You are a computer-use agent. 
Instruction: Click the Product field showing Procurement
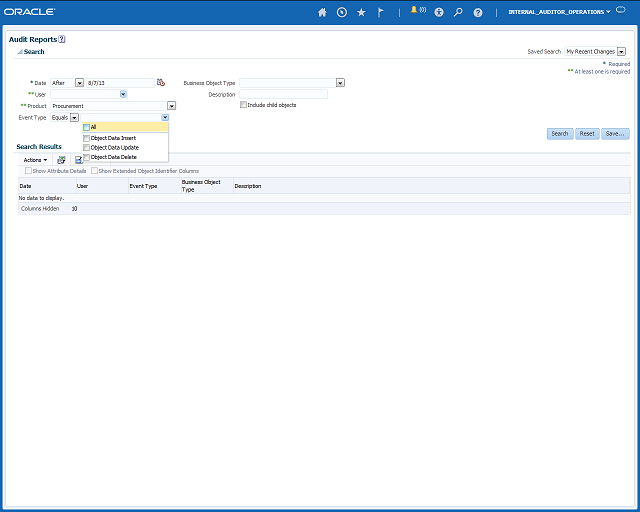pos(109,106)
